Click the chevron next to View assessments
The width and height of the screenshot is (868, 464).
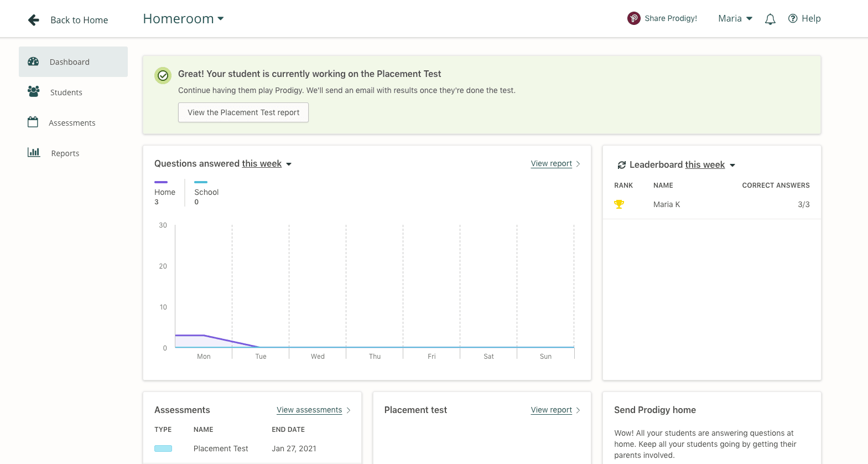(x=349, y=410)
